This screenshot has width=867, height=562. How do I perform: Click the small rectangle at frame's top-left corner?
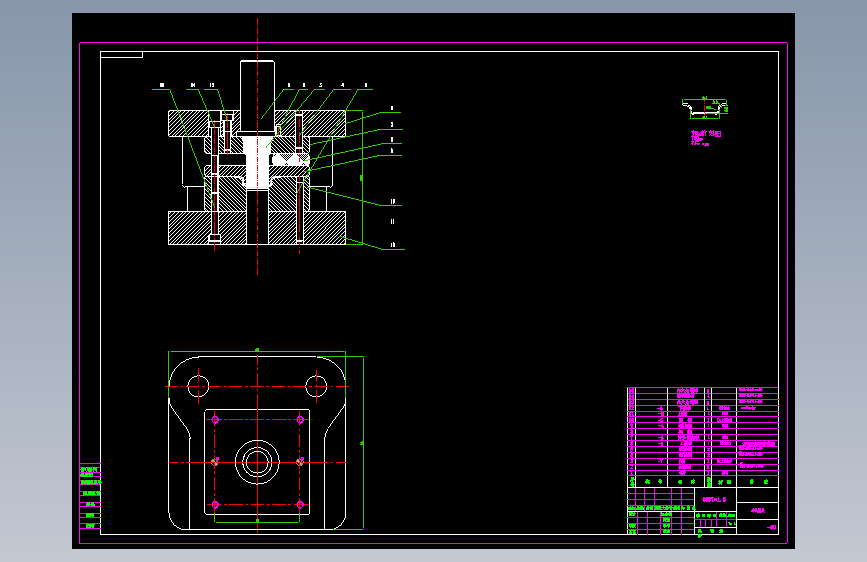[122, 54]
